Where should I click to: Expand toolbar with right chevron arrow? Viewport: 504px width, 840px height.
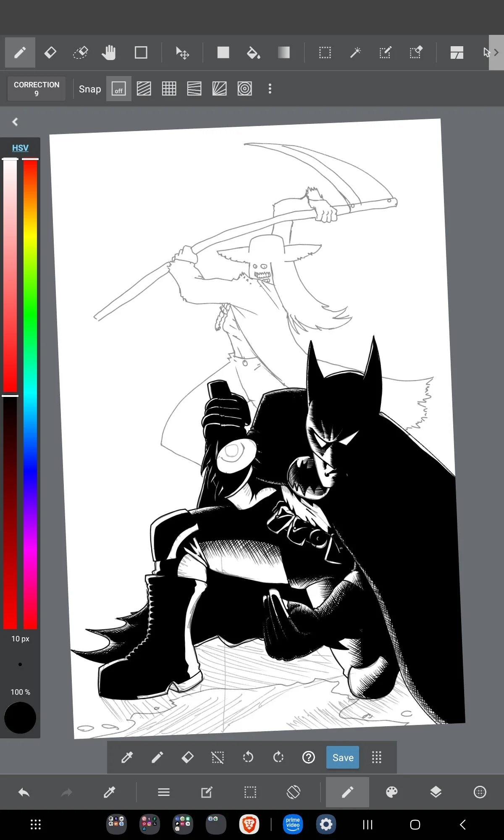point(496,52)
